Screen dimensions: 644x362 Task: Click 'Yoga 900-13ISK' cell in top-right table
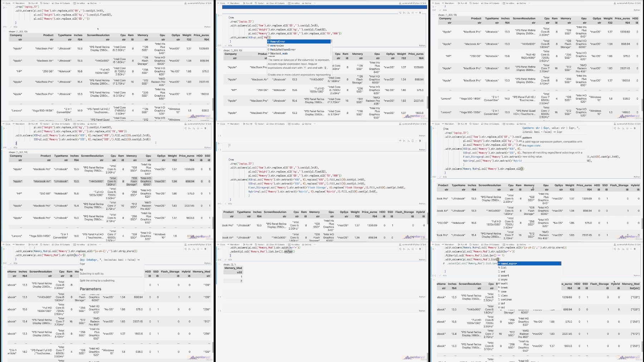471,112
